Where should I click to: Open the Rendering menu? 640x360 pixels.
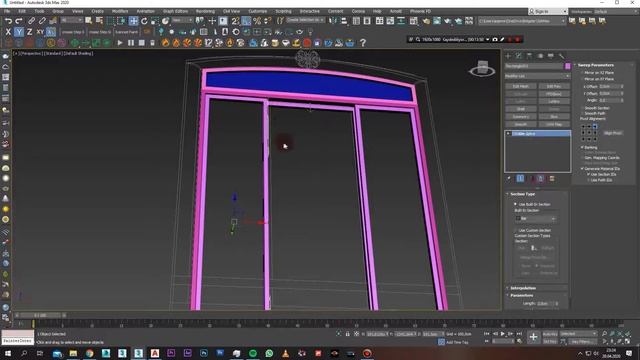tap(205, 11)
